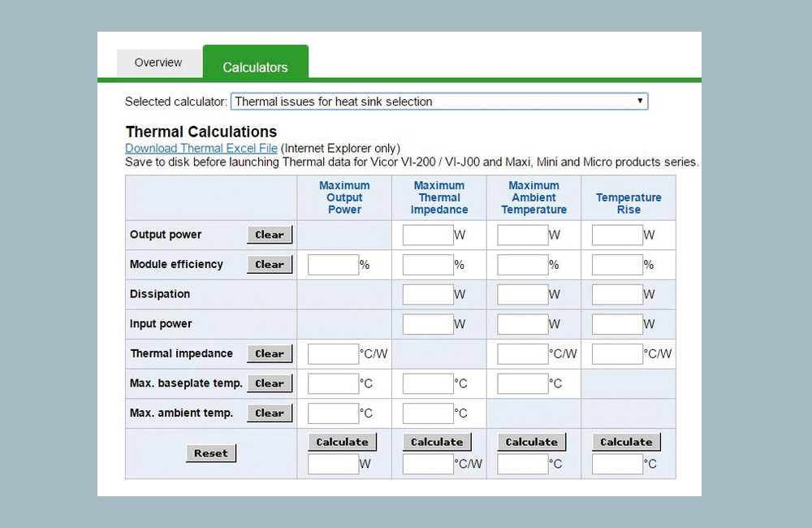
Task: Click the Input power field under Maximum Ambient Temperature
Action: 522,323
